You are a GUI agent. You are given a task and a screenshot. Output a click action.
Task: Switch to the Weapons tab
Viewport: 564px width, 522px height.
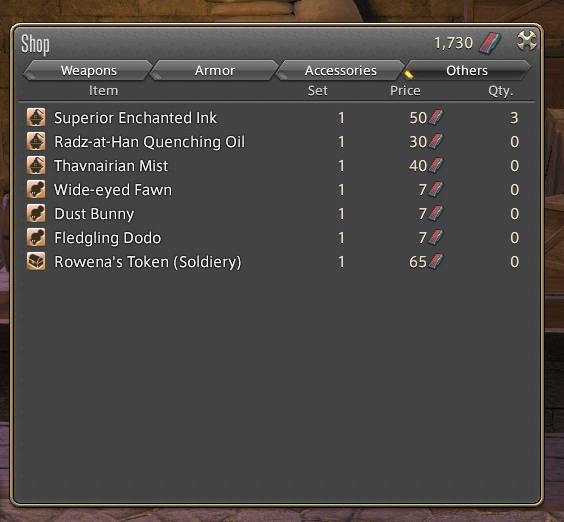[x=88, y=71]
